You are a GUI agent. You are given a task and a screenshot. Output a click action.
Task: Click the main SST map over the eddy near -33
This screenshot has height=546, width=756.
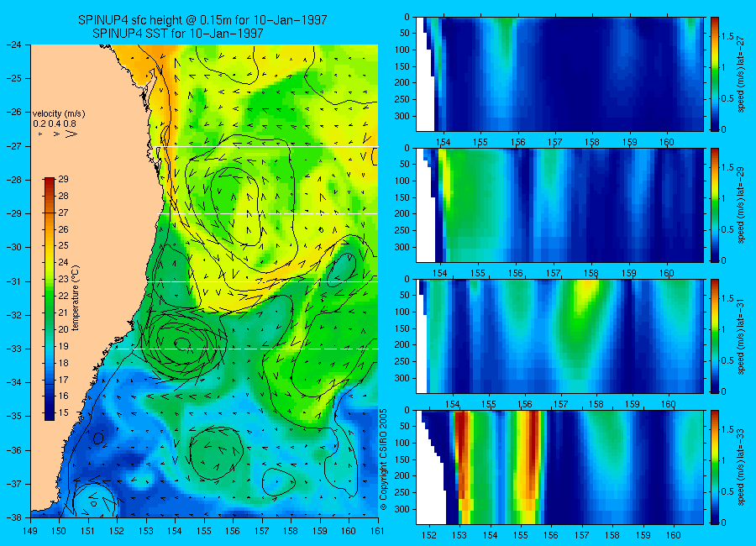(182, 345)
